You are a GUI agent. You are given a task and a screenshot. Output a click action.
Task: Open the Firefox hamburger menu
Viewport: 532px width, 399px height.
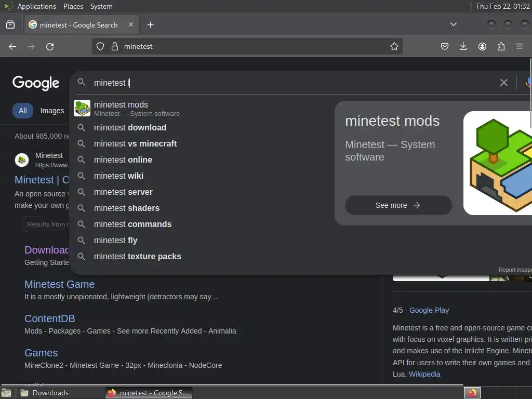(519, 46)
